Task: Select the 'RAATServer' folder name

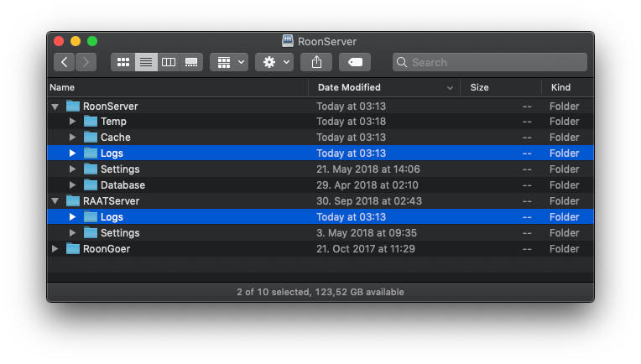Action: pyautogui.click(x=112, y=201)
